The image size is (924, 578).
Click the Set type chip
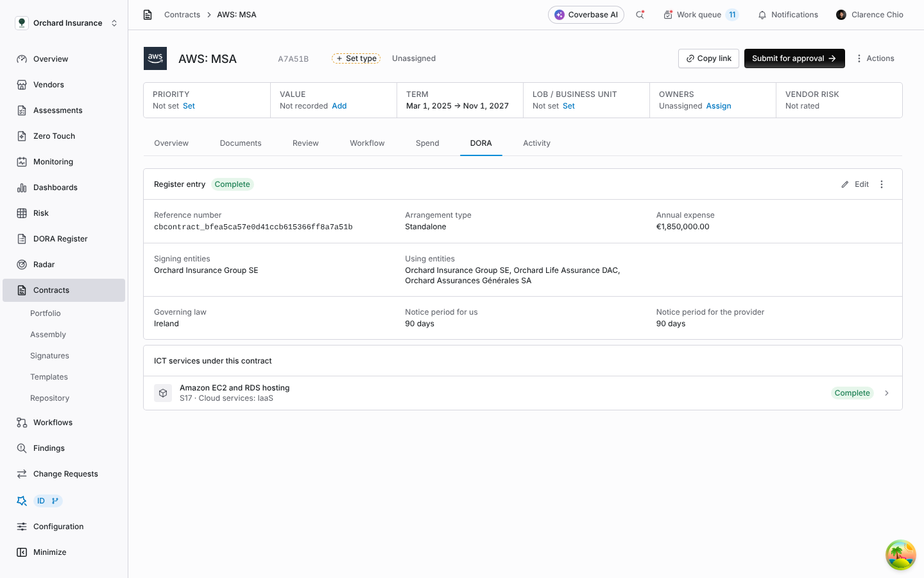[356, 58]
